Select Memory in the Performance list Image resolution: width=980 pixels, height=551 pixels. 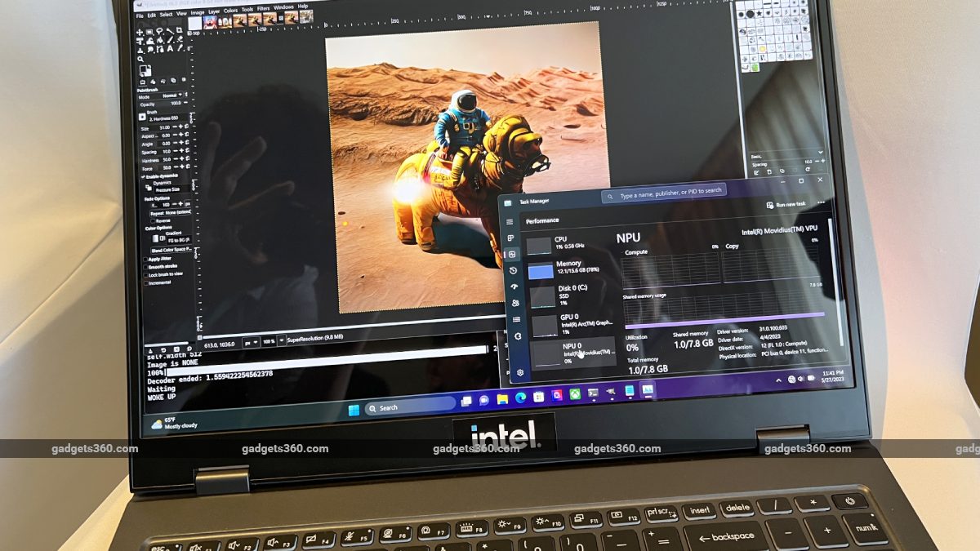click(x=568, y=268)
